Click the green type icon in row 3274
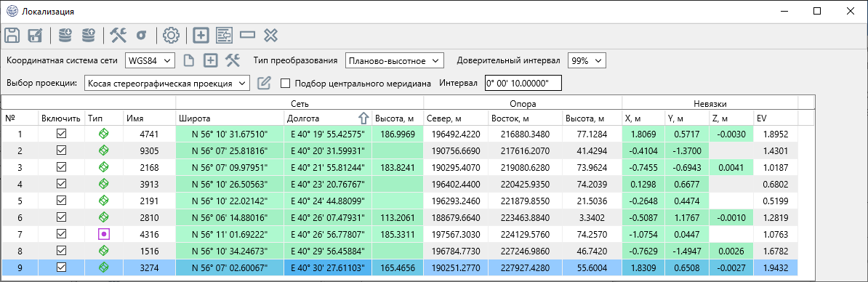The image size is (868, 282). [x=103, y=267]
